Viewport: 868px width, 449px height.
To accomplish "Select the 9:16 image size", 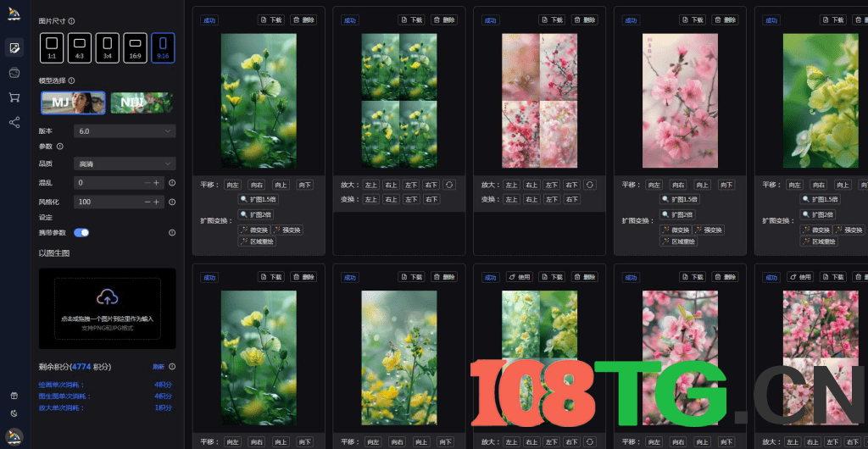I will (163, 47).
